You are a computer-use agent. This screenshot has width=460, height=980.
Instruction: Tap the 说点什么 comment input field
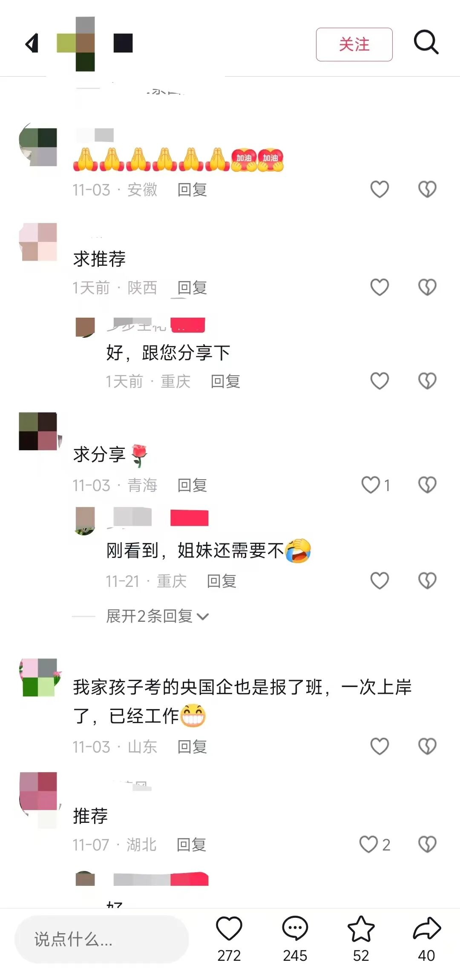click(102, 939)
